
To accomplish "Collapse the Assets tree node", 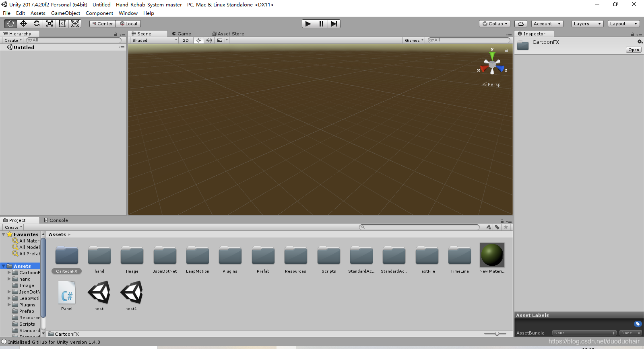I will (x=4, y=266).
